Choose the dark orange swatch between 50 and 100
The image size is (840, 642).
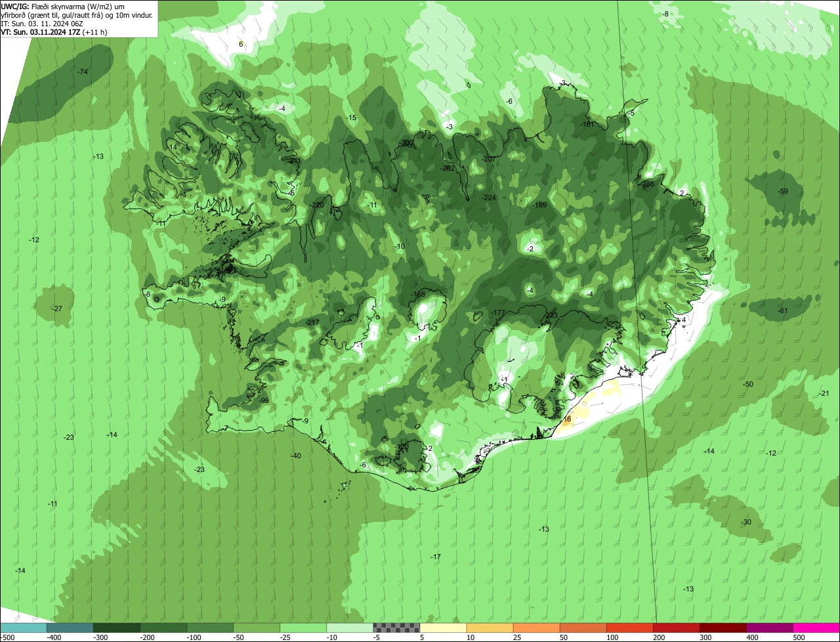[x=583, y=628]
